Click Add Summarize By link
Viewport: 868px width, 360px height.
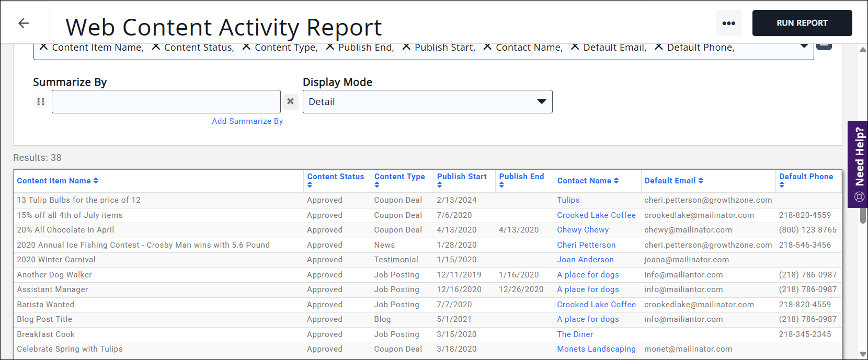247,121
